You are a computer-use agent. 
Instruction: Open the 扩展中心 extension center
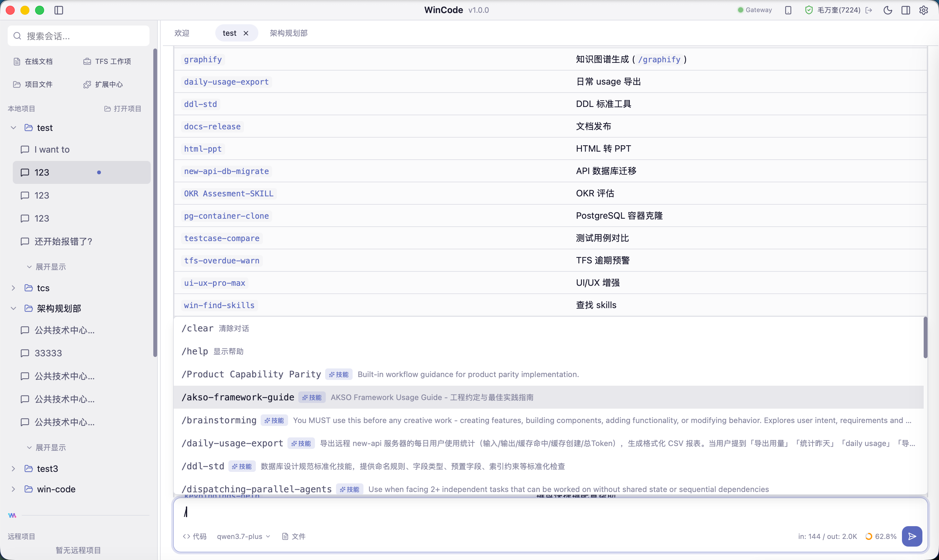coord(103,85)
